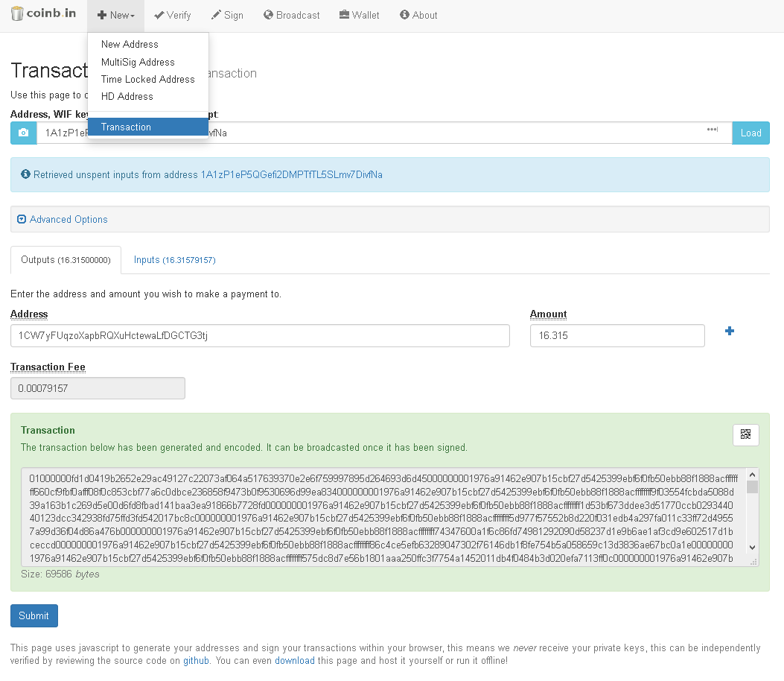Open the About page
Viewport: 784px width, 681px height.
pos(418,16)
